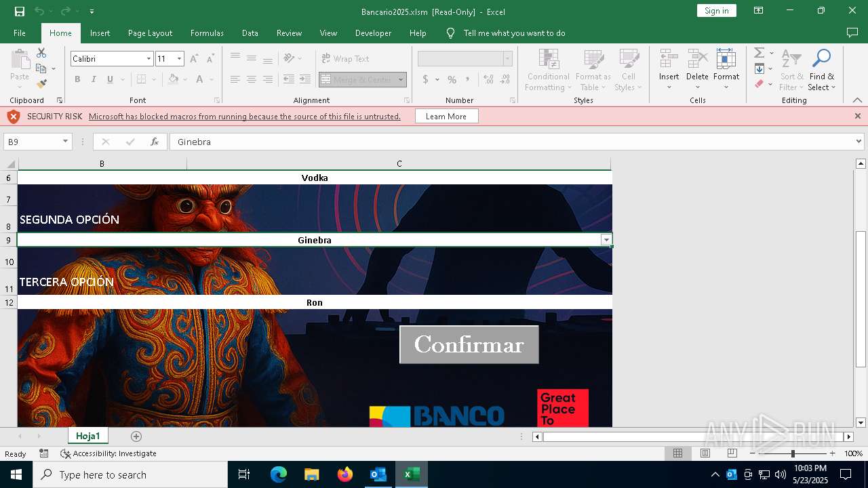Apply Font Color letter A swatch
868x488 pixels.
coord(199,79)
